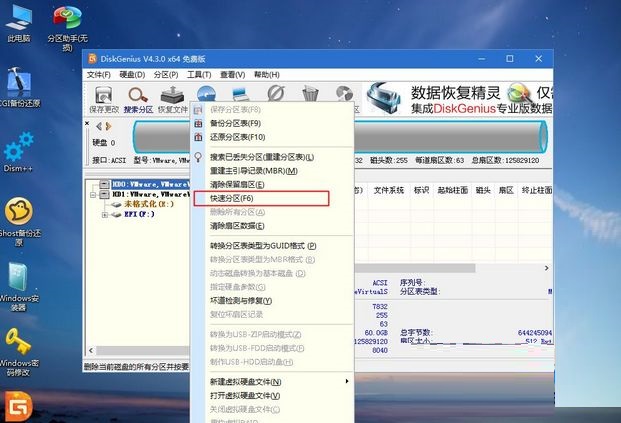621x423 pixels.
Task: Open the 文件(F) menu
Action: click(x=98, y=74)
